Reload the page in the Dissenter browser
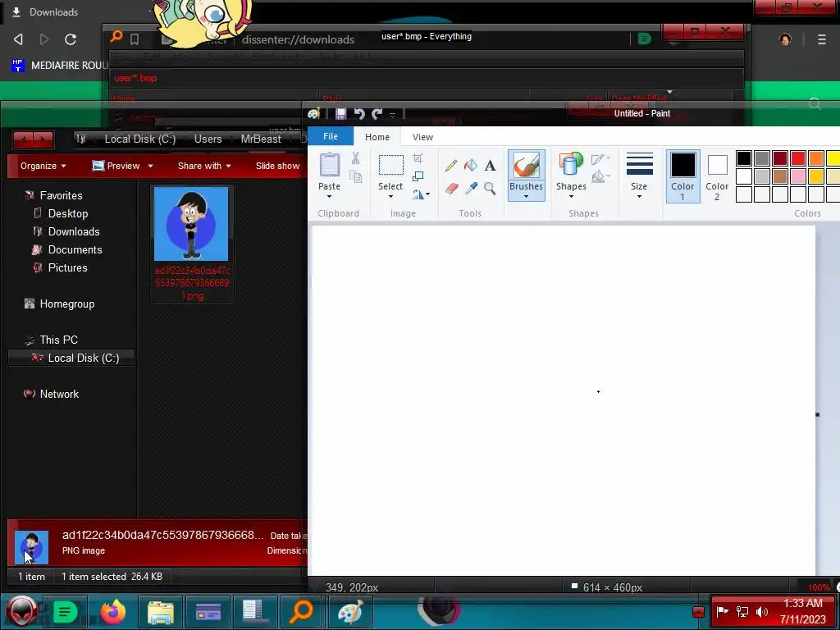 pyautogui.click(x=71, y=39)
